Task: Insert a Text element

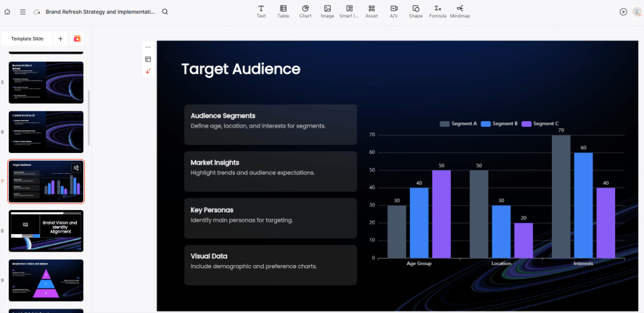Action: pyautogui.click(x=261, y=12)
